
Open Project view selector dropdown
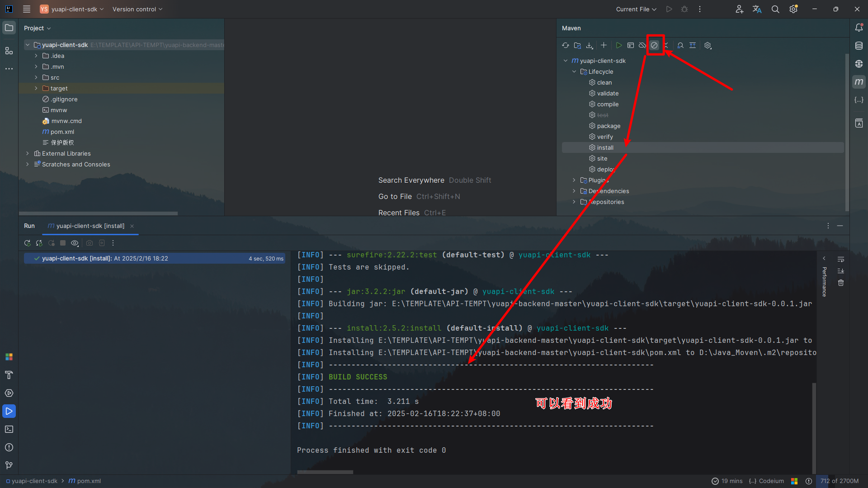(x=38, y=28)
